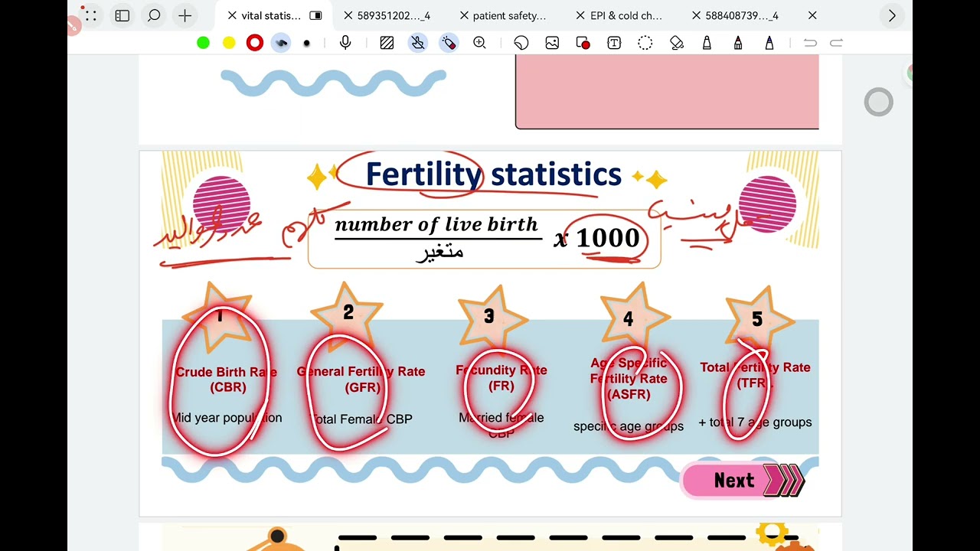Insert an image with picture icon
This screenshot has width=980, height=551.
[x=552, y=43]
